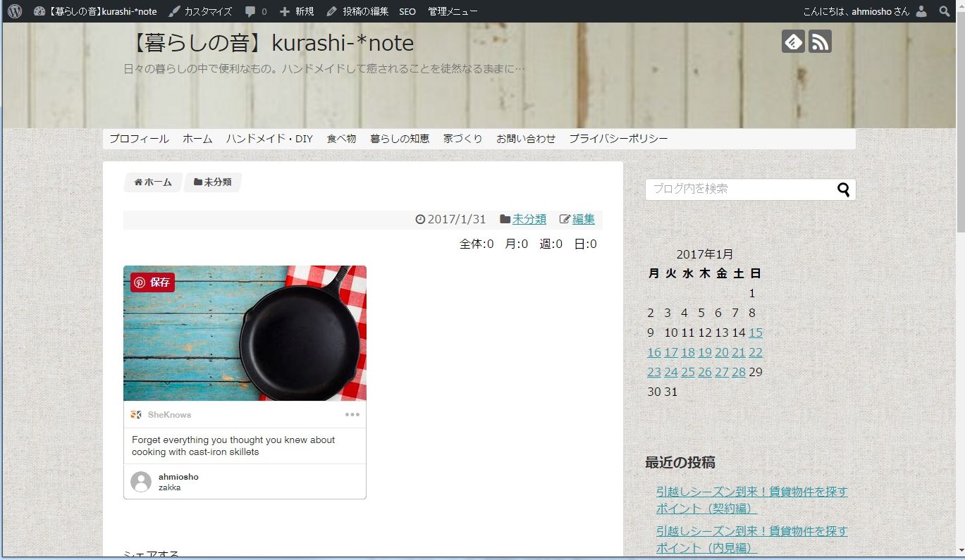Select calendar date 15
Image resolution: width=965 pixels, height=560 pixels.
click(755, 332)
